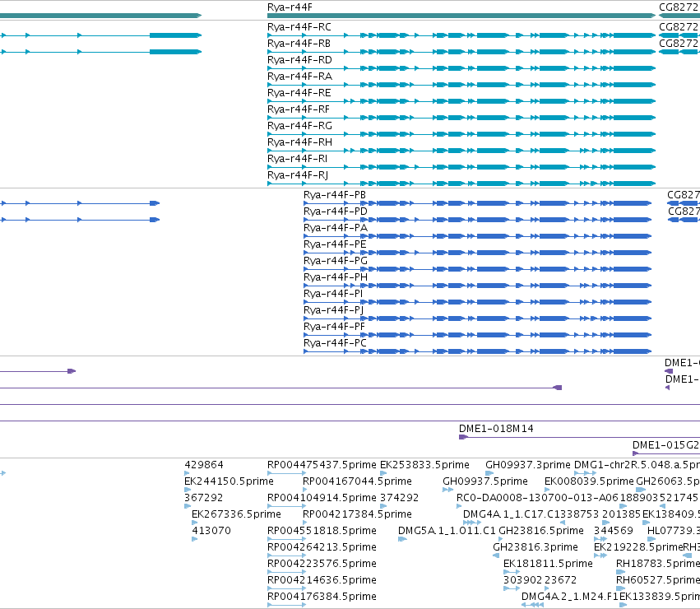Viewport: 700px width, 609px height.
Task: Select EST RP004551818.5prime
Action: point(322,531)
